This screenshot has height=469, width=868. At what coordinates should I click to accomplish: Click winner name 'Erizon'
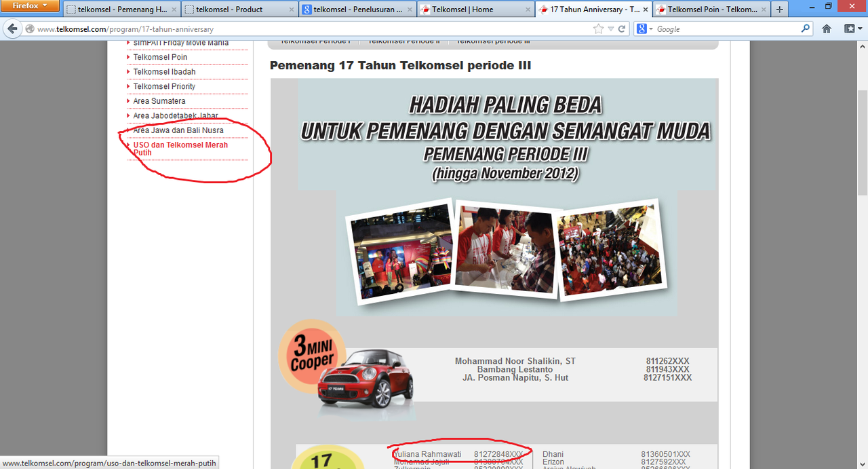tap(553, 462)
